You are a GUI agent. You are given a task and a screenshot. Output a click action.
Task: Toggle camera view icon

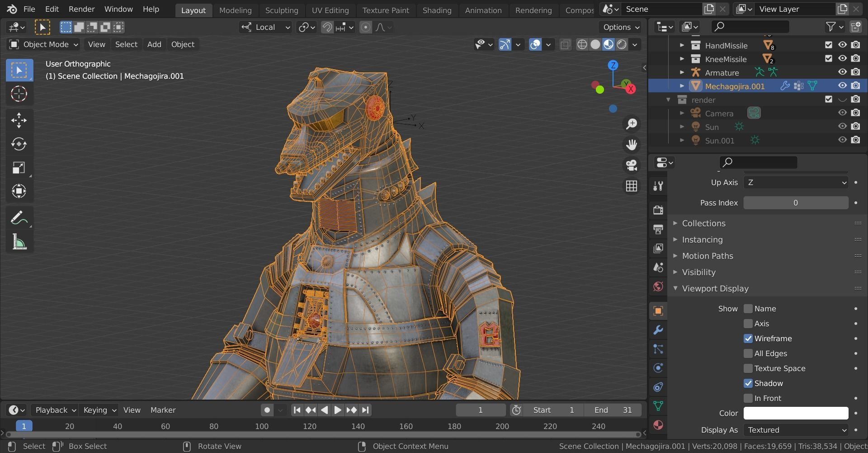click(632, 165)
